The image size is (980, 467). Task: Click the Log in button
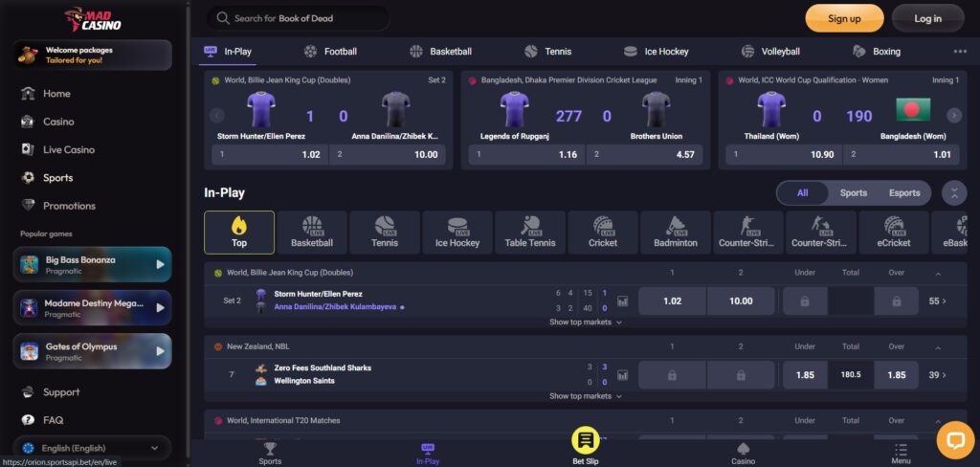(927, 18)
